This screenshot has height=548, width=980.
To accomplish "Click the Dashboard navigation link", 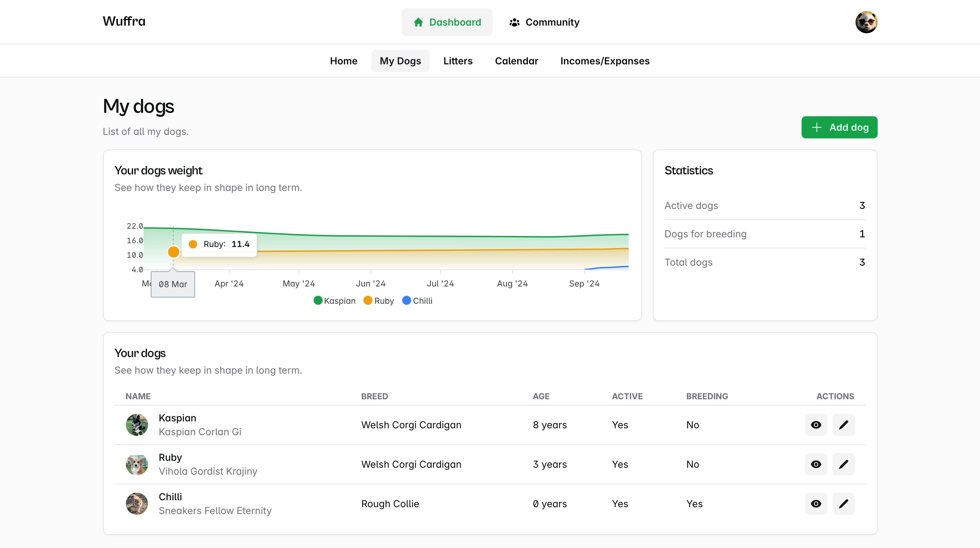I will [447, 21].
